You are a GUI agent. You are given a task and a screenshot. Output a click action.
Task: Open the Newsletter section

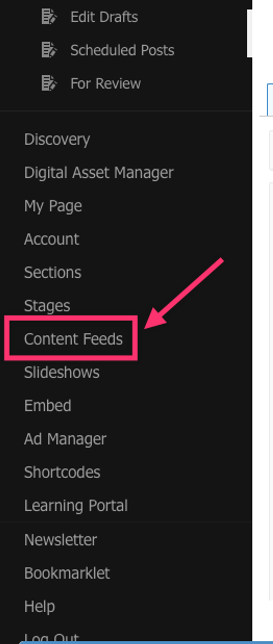(x=60, y=540)
